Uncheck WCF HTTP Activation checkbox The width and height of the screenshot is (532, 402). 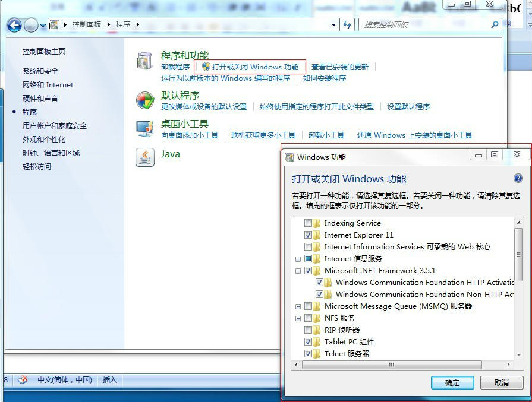point(319,282)
